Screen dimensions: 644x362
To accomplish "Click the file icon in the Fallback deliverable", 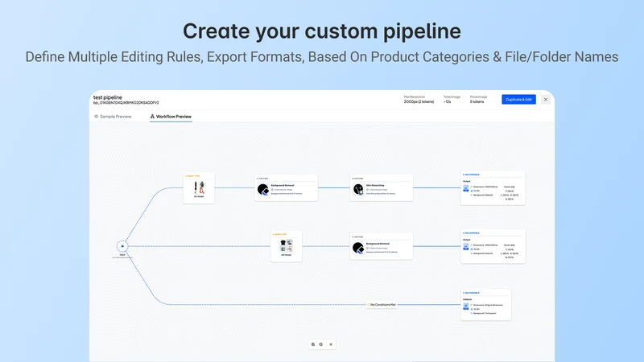I will pyautogui.click(x=466, y=306).
